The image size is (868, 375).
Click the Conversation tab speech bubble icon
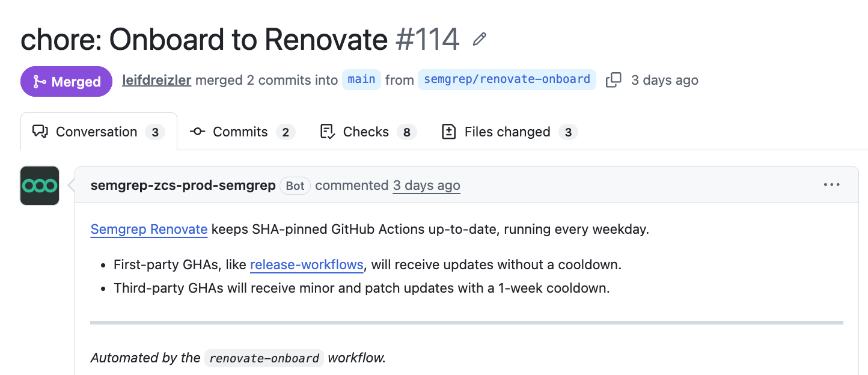pos(40,132)
